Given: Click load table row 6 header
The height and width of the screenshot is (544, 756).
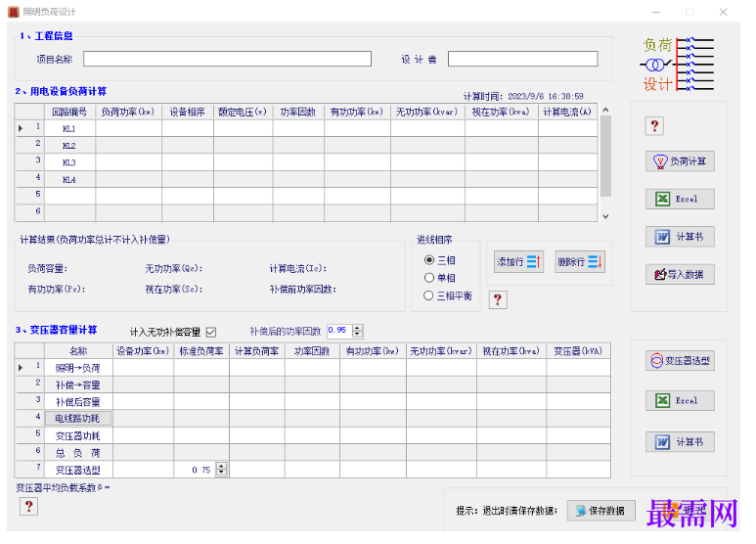Looking at the screenshot, I should coord(30,212).
